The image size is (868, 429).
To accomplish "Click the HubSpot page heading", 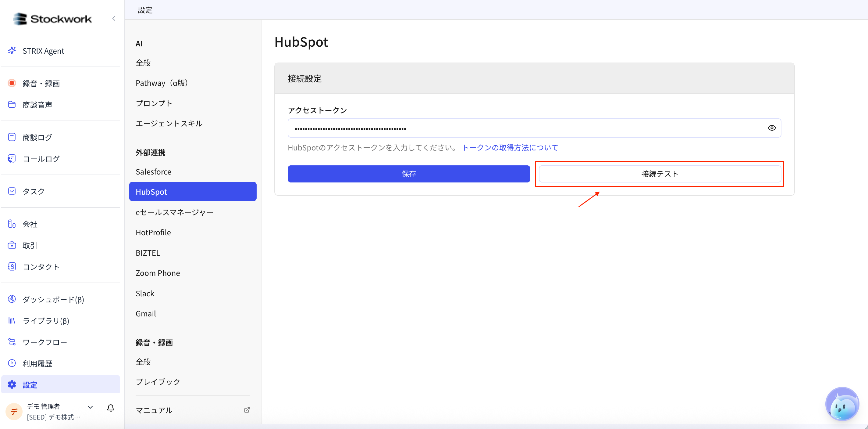I will (x=301, y=42).
